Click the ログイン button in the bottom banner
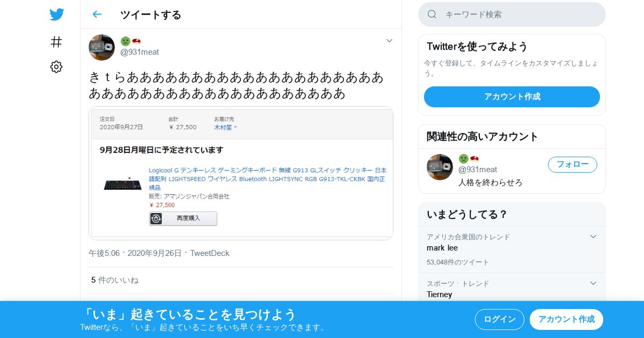The height and width of the screenshot is (338, 644). (x=500, y=319)
